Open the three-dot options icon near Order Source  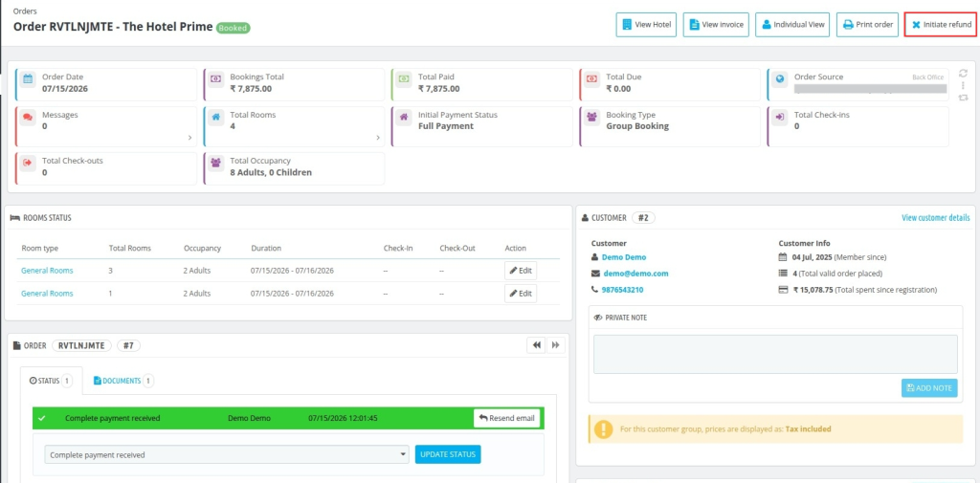[963, 85]
